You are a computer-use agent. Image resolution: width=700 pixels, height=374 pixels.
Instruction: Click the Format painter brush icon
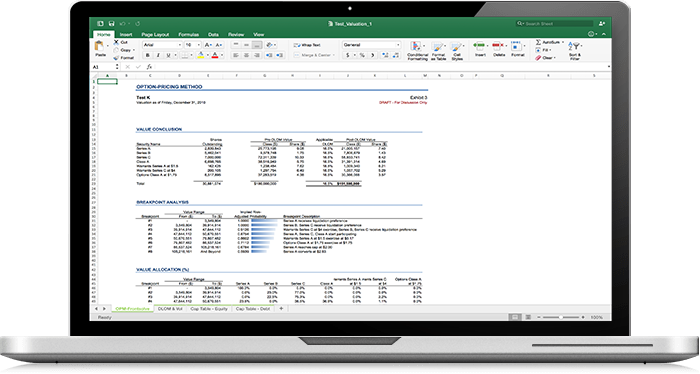116,58
